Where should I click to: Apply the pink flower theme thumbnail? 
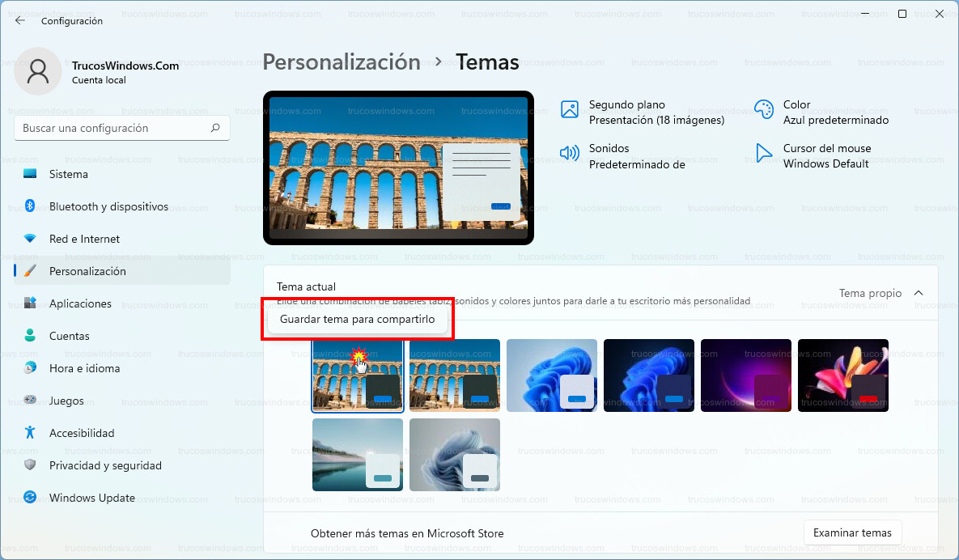pyautogui.click(x=842, y=375)
